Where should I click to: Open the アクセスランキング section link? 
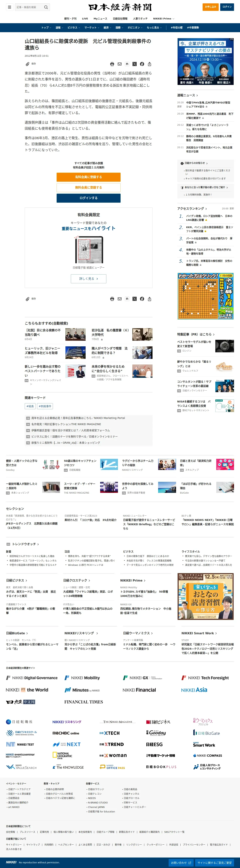(192, 209)
